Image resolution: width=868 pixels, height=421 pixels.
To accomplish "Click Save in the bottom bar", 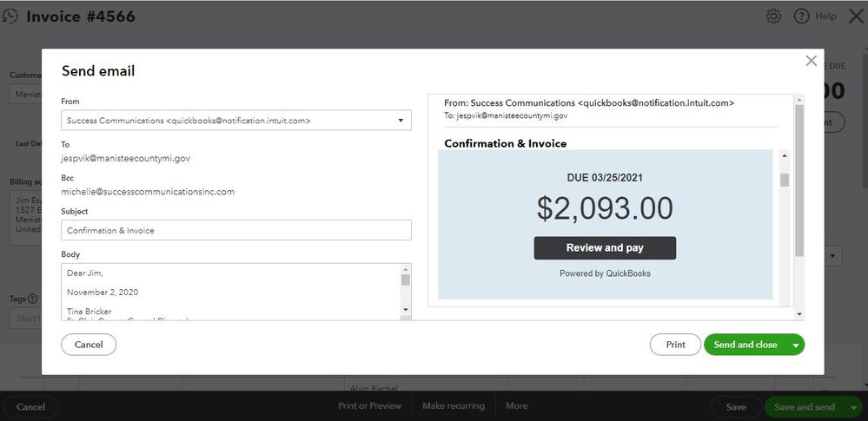I will (x=736, y=407).
